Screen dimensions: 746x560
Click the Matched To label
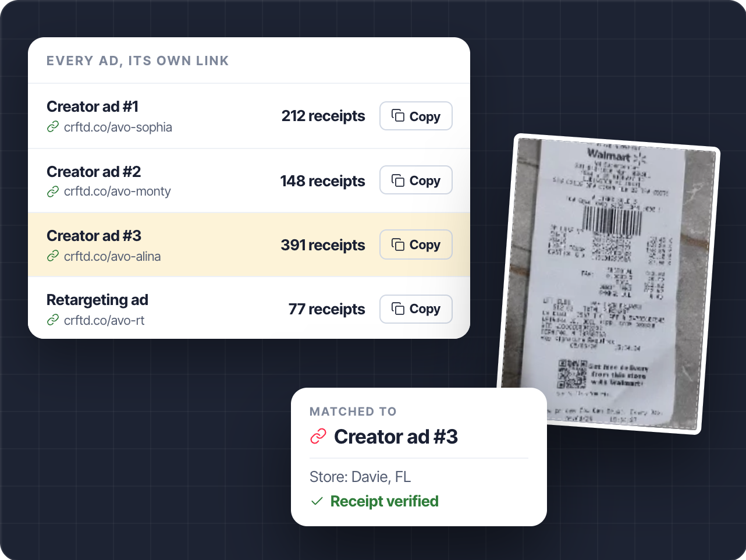[353, 412]
